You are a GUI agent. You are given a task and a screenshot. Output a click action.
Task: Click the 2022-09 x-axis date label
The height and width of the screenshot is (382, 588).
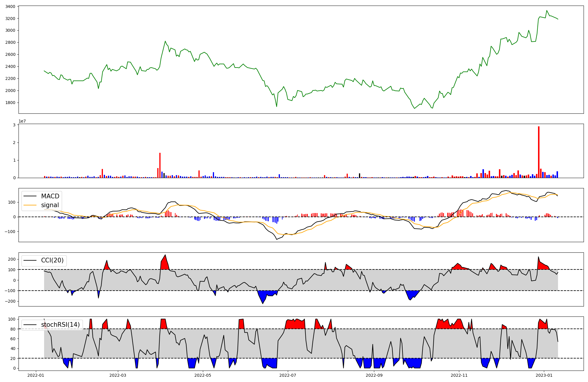point(374,375)
